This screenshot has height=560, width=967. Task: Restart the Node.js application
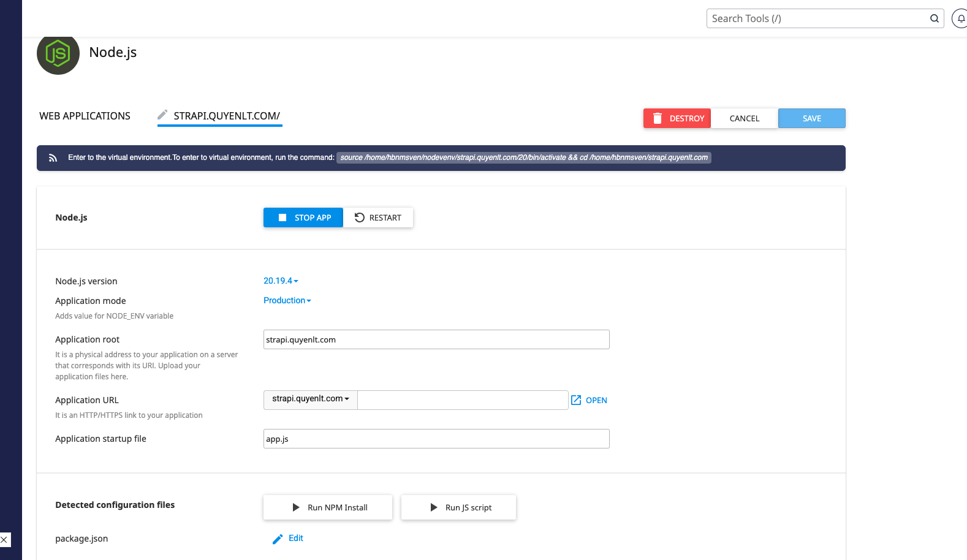click(378, 218)
